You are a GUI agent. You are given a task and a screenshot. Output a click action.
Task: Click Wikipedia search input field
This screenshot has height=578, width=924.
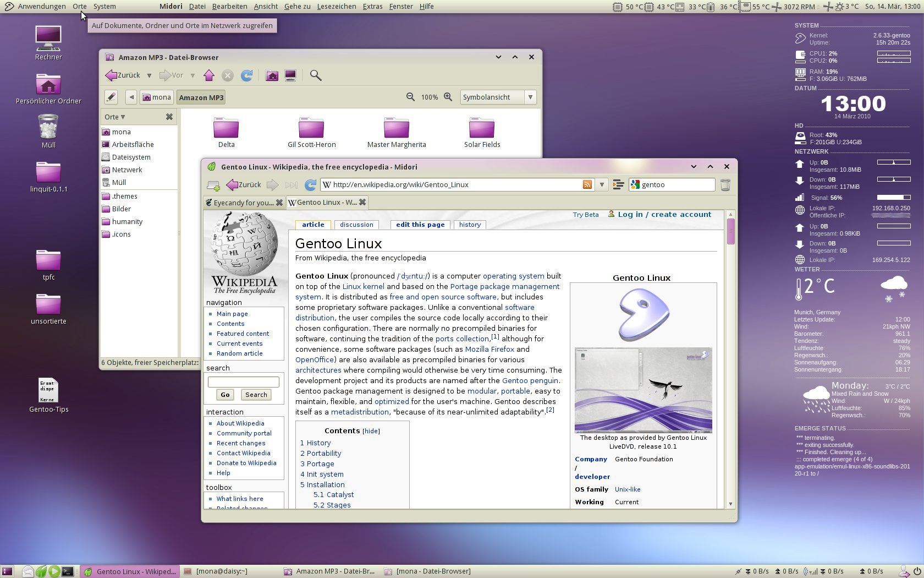[x=243, y=381]
